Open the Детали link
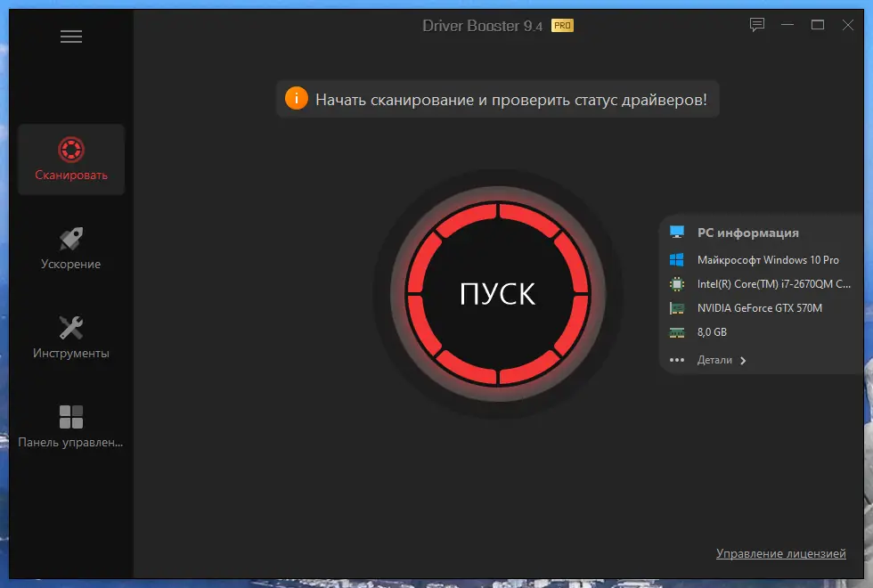Image resolution: width=873 pixels, height=588 pixels. point(714,360)
